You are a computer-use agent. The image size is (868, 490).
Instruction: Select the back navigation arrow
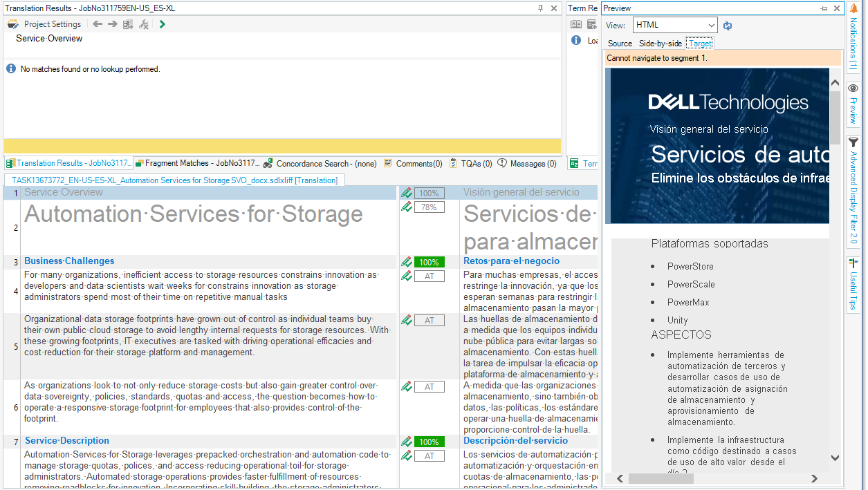(98, 23)
